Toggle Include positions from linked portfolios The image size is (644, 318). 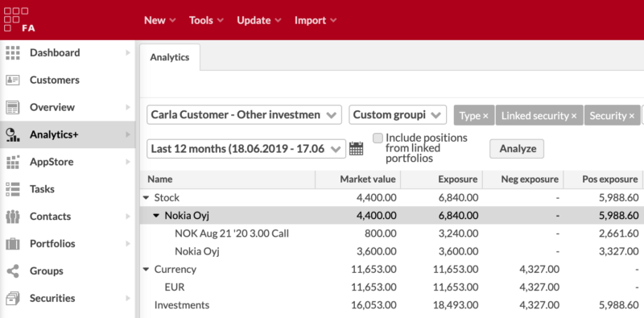(378, 138)
